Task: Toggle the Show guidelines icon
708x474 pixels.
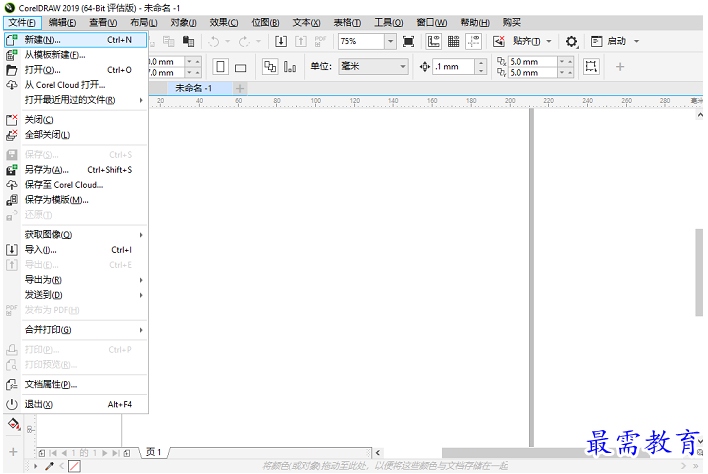Action: coord(474,42)
